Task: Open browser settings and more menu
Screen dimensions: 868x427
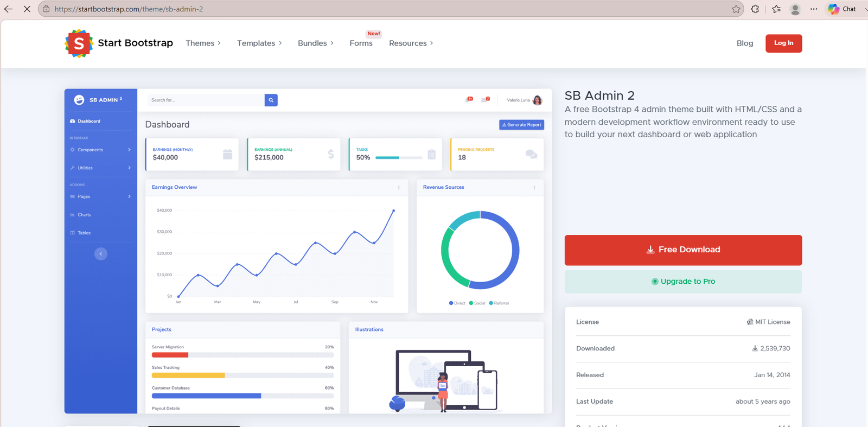Action: click(x=814, y=9)
